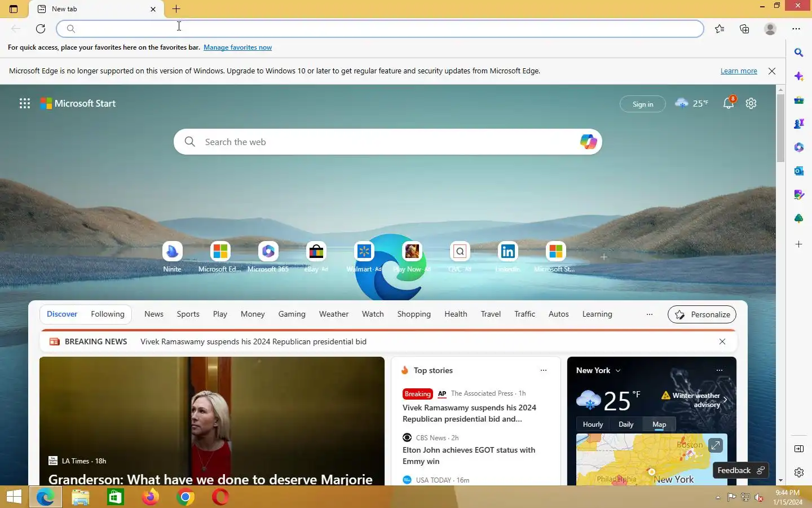Screen dimensions: 812x508
Task: Open the sidebar Microsoft 365 icon
Action: tap(799, 147)
